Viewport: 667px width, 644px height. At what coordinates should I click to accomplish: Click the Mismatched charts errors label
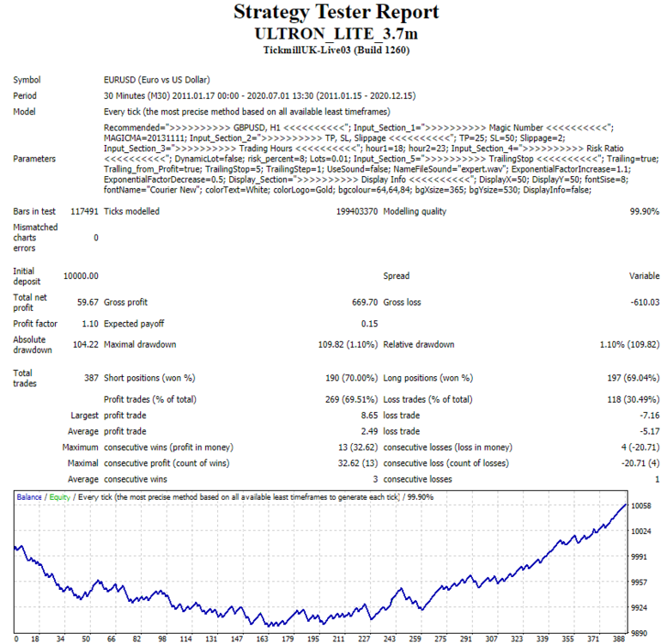tap(35, 238)
